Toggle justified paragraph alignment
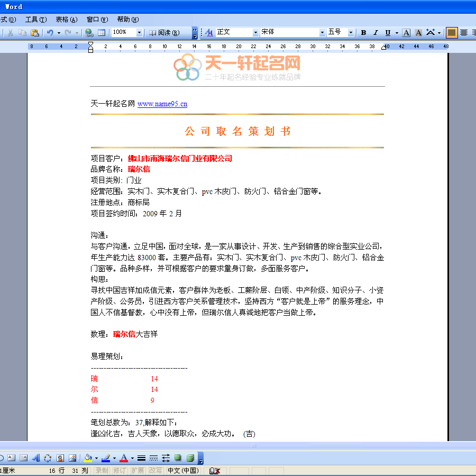476x476 pixels. (452, 32)
